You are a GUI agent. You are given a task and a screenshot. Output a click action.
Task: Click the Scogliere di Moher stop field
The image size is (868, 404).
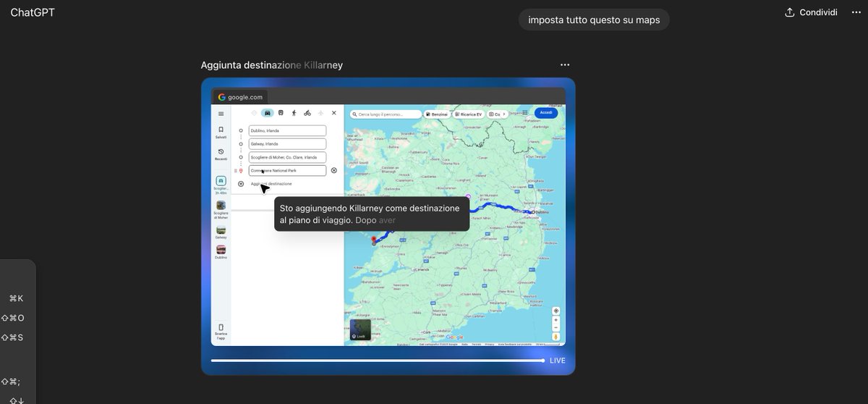[x=287, y=157]
